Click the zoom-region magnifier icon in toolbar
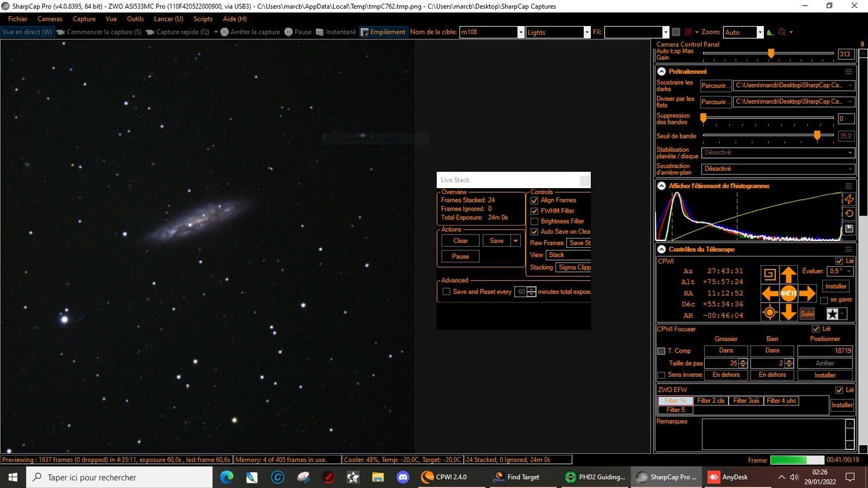This screenshot has width=868, height=488. (782, 32)
